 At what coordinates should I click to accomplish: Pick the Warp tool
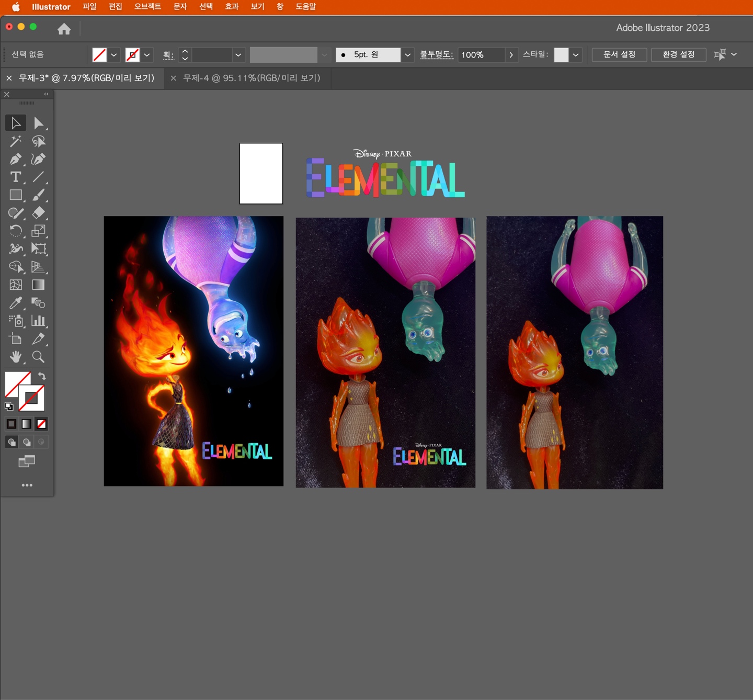click(16, 249)
